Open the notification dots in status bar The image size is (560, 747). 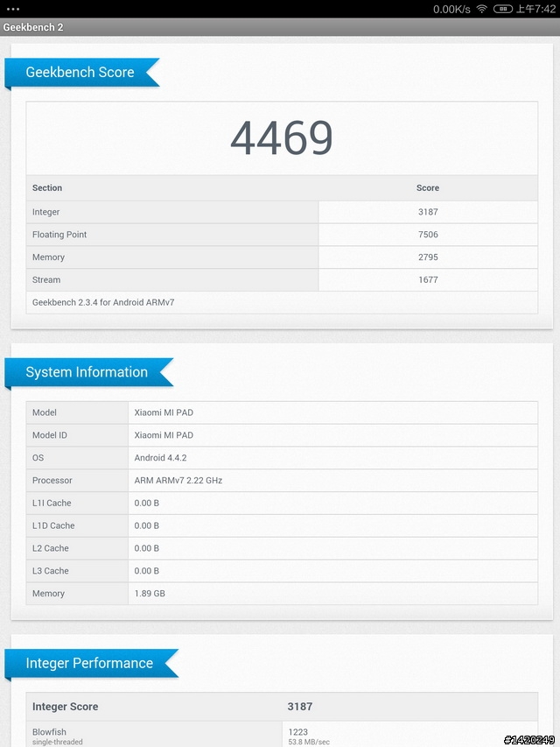(x=13, y=9)
